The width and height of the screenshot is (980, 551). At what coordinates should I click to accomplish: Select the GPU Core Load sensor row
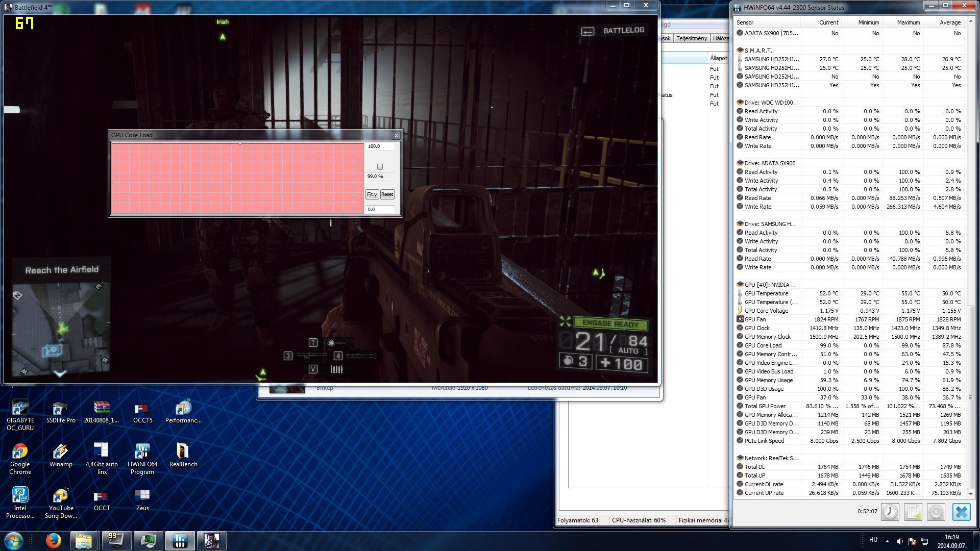849,345
